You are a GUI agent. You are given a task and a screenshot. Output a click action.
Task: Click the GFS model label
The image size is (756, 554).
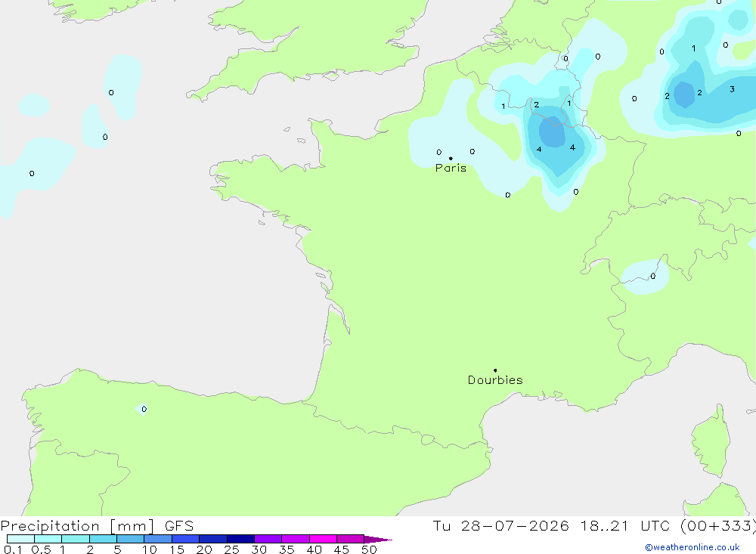[179, 526]
